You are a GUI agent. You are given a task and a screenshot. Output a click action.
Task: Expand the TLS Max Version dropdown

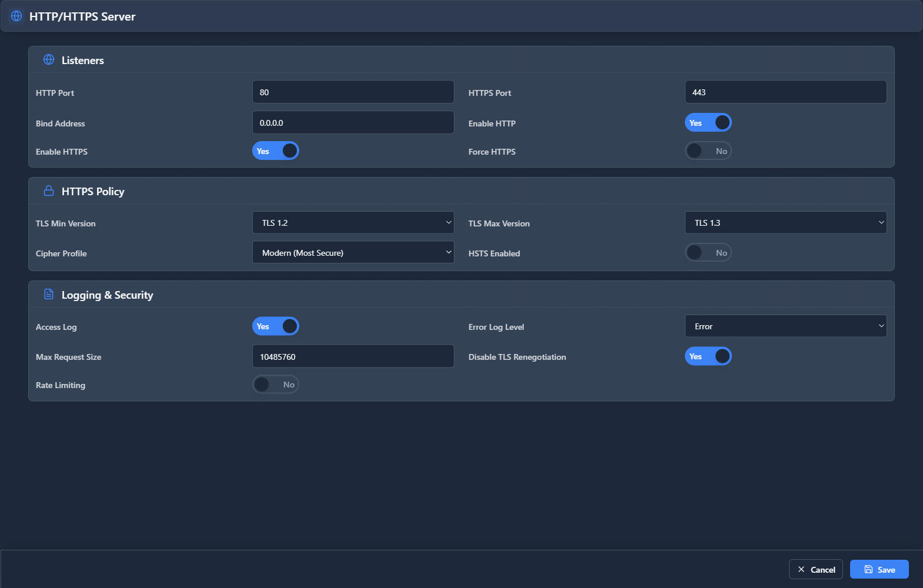point(785,223)
